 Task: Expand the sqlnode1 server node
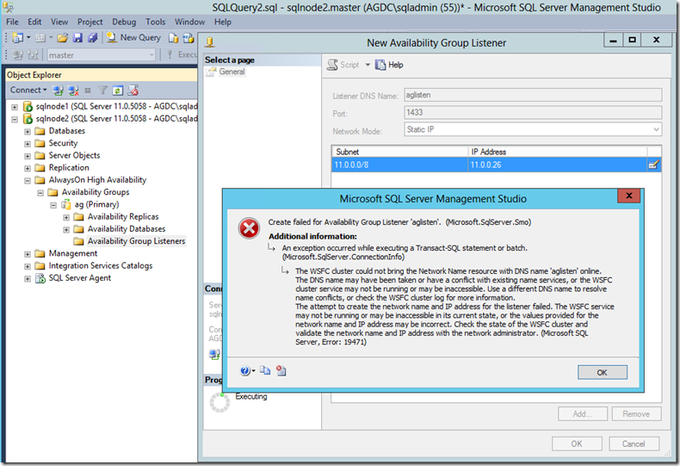pos(14,107)
